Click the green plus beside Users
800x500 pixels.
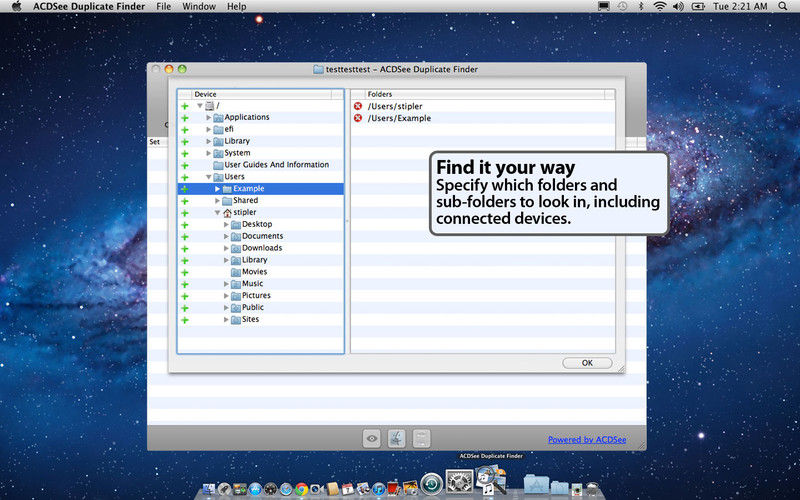[185, 177]
